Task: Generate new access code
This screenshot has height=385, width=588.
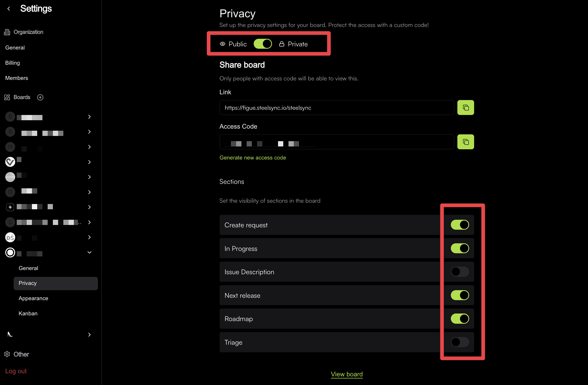Action: pos(253,157)
